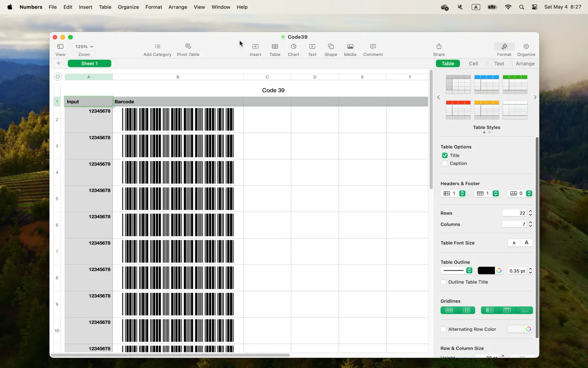Open the Arrange menu in menu bar
This screenshot has width=588, height=368.
click(x=177, y=7)
